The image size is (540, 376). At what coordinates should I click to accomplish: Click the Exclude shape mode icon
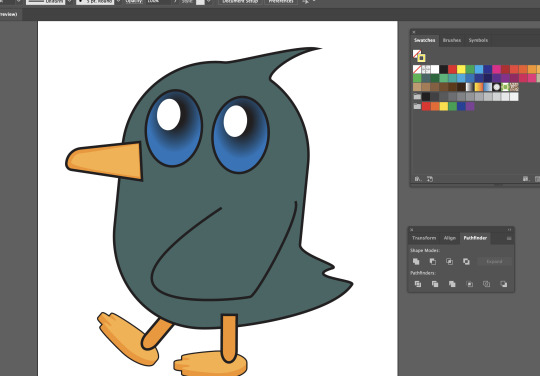466,261
